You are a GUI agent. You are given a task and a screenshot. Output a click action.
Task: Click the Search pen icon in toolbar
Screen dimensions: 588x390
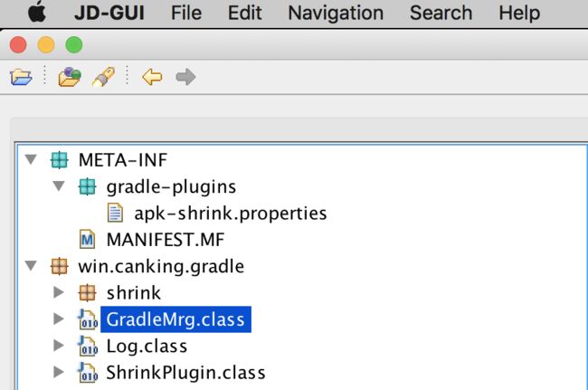click(103, 77)
